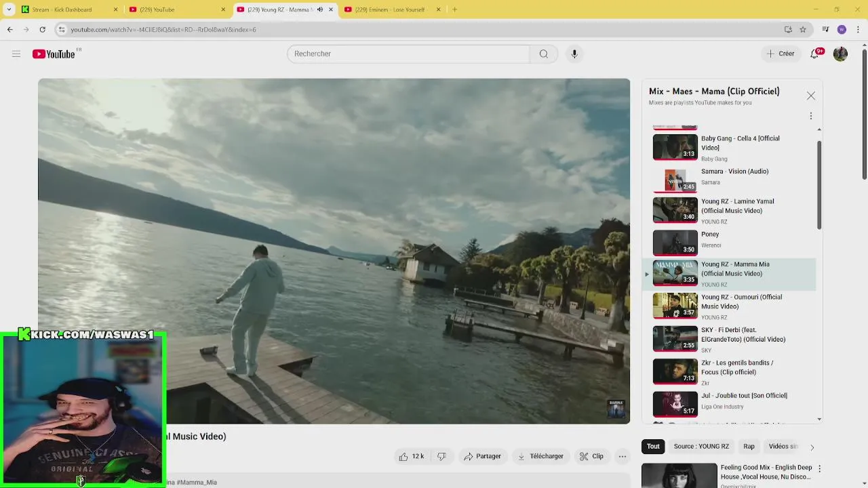Open the Mix playlist options menu
Image resolution: width=868 pixels, height=488 pixels.
811,116
